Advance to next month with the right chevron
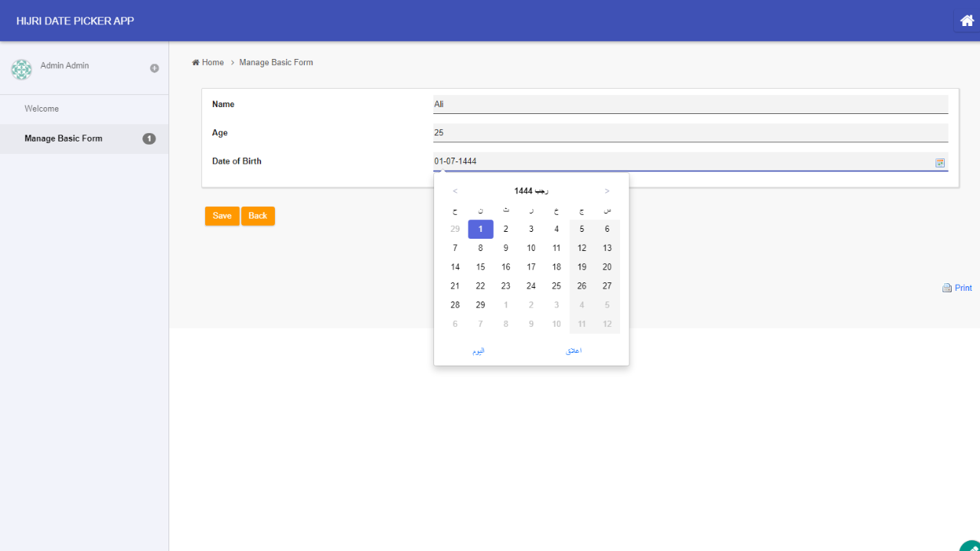The height and width of the screenshot is (551, 980). pyautogui.click(x=606, y=191)
